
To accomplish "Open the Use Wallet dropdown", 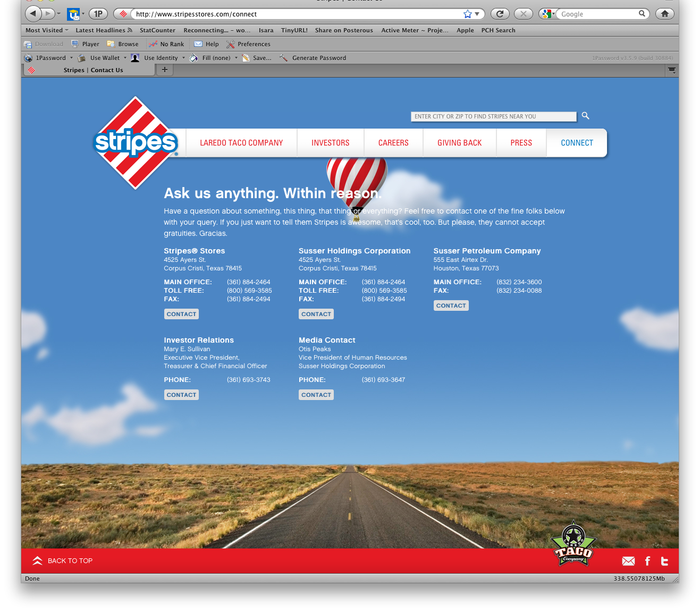I will point(105,58).
